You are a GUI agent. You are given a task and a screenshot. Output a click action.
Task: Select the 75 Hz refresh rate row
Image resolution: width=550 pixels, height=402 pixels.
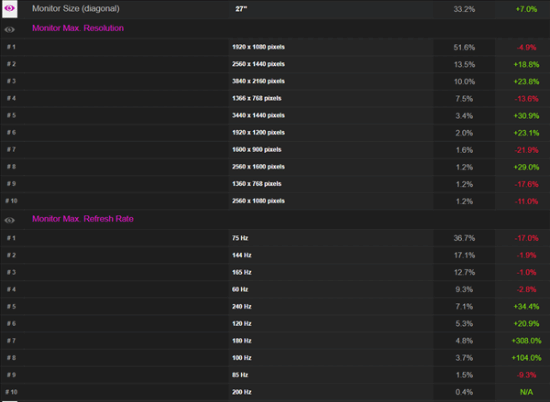275,238
